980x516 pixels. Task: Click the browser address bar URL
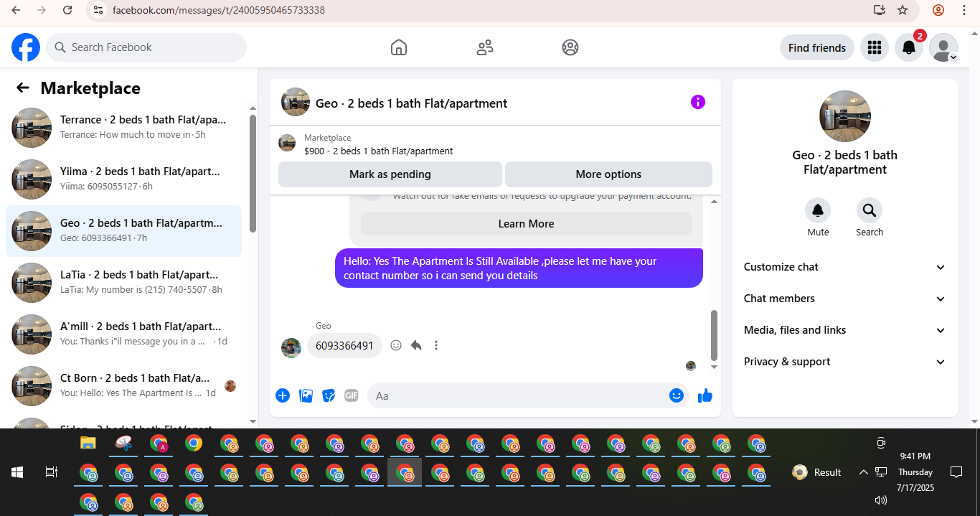coord(219,10)
